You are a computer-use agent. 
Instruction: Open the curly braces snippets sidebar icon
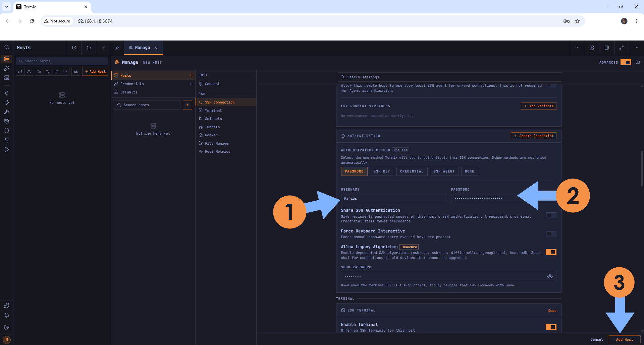click(7, 131)
